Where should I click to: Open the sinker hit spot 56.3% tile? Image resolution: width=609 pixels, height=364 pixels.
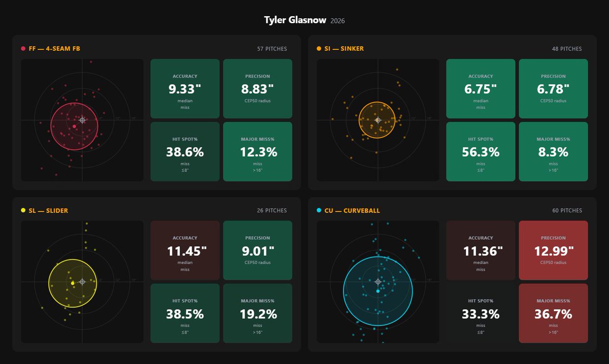[481, 152]
